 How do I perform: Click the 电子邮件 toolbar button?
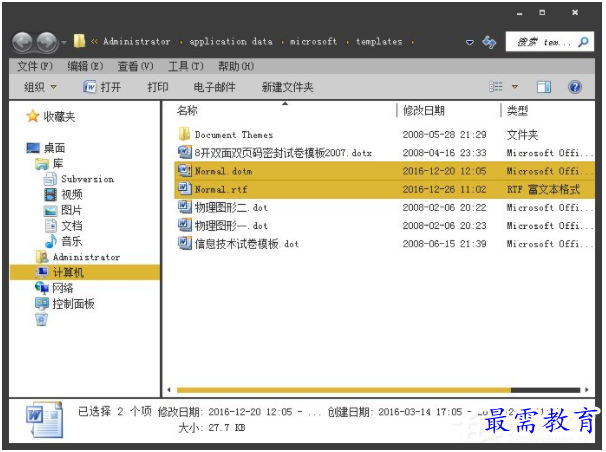point(214,87)
